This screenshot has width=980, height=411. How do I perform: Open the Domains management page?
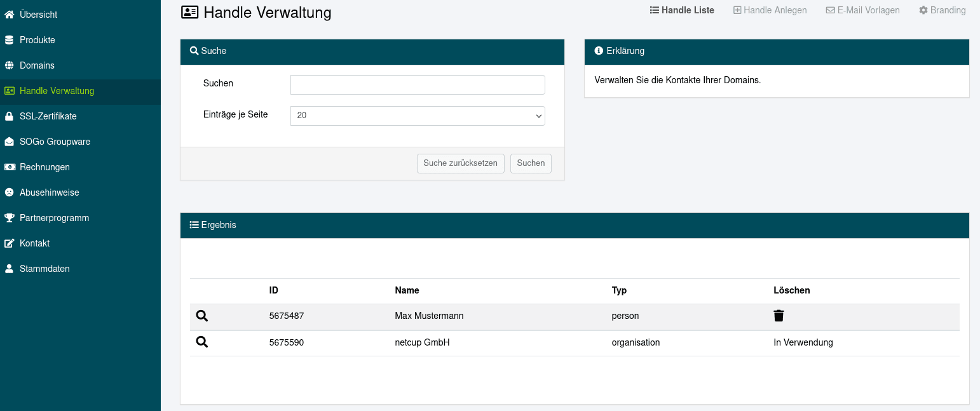38,65
